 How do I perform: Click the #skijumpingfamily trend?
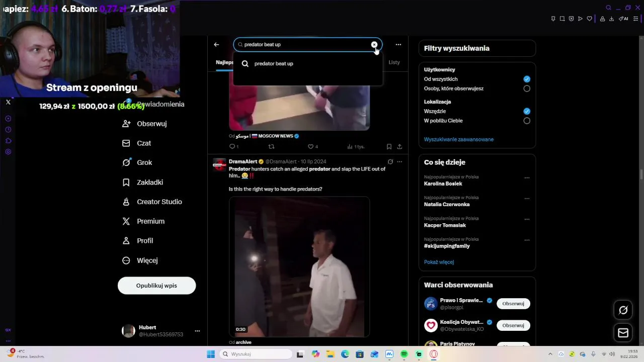point(447,246)
